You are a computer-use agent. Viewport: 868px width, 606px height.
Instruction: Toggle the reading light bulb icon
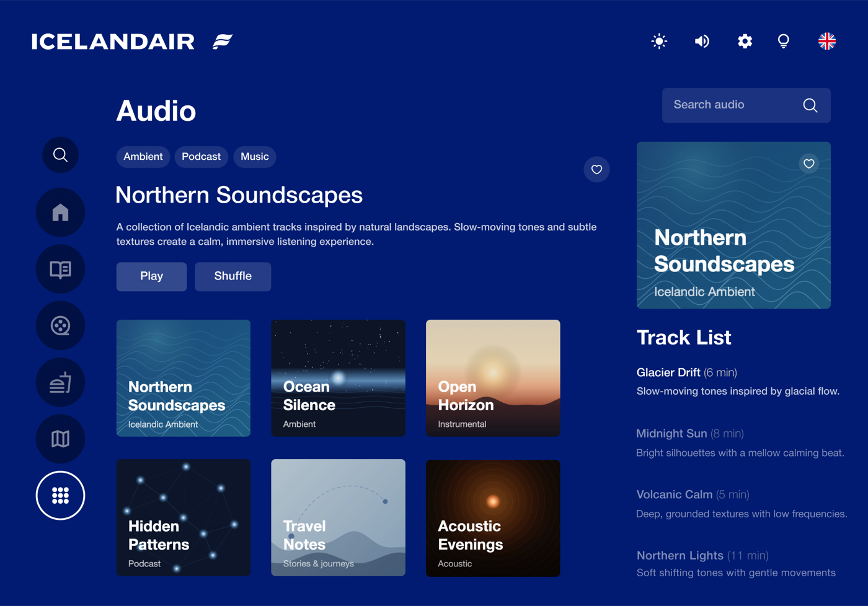(x=784, y=42)
